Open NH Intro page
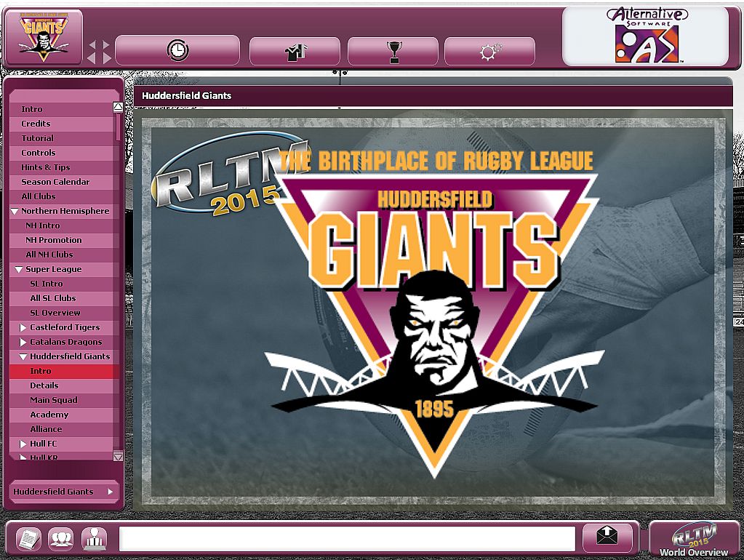This screenshot has height=560, width=744. (x=61, y=225)
